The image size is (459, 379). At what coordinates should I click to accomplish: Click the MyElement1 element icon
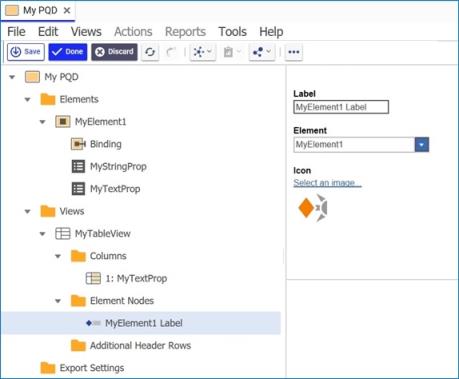pyautogui.click(x=63, y=122)
